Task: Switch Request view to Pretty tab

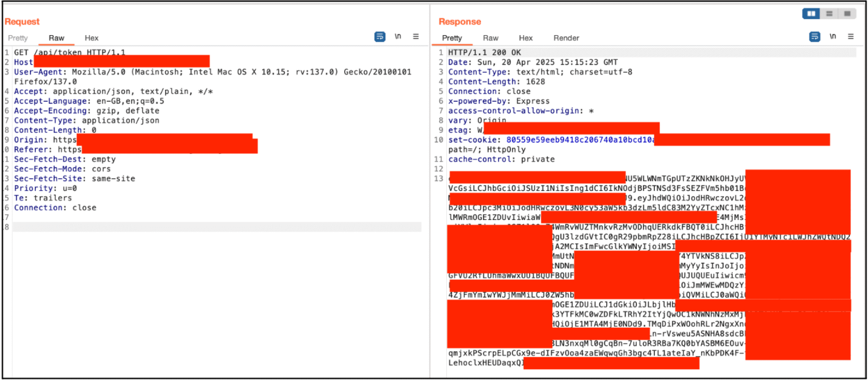Action: [x=18, y=38]
